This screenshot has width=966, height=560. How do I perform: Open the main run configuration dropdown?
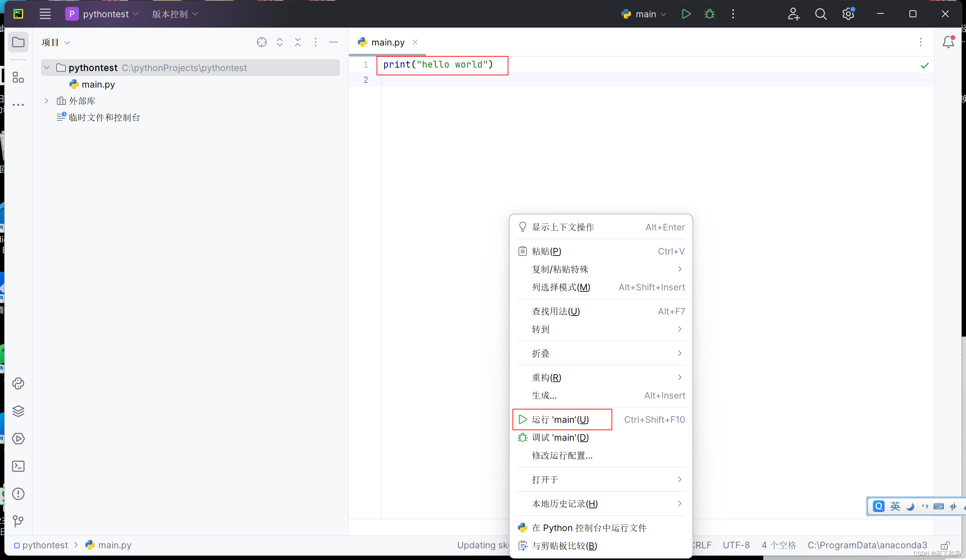click(x=645, y=14)
